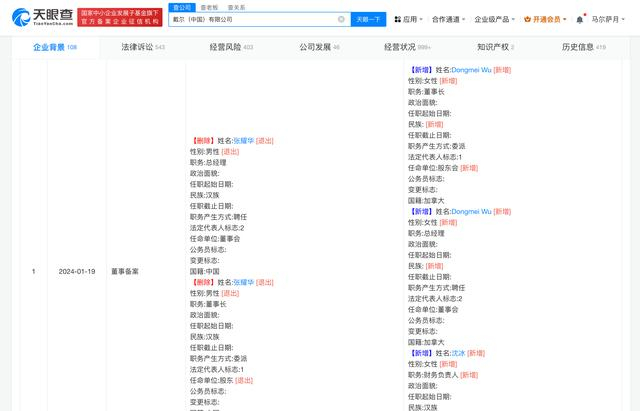Open the 沈冰 name link
640x411 pixels.
tap(458, 353)
